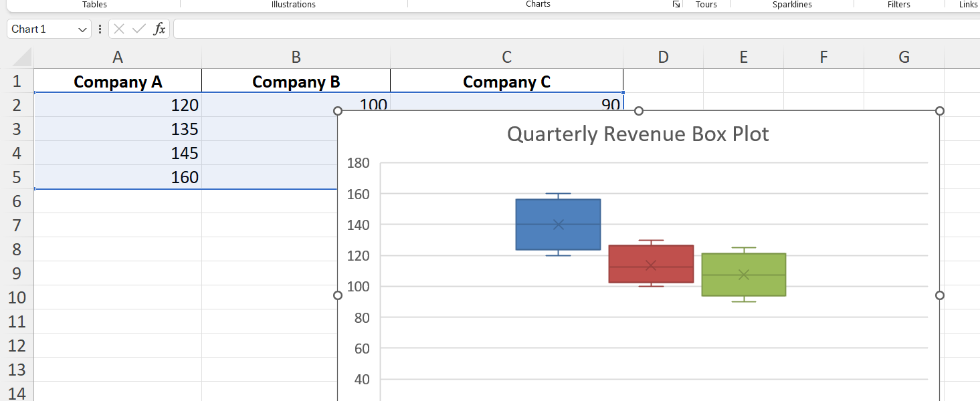980x401 pixels.
Task: Click the formula bar resize dots handle
Action: click(x=100, y=29)
